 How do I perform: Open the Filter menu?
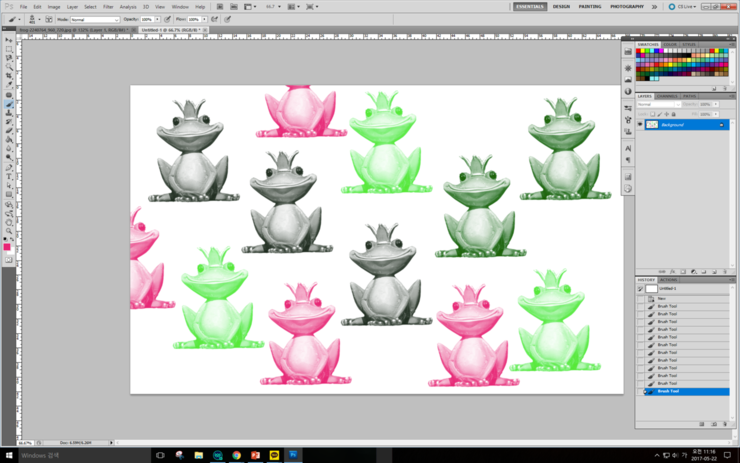click(108, 6)
